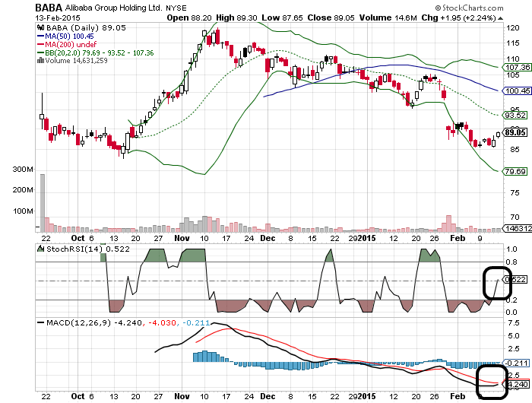Click the MACD(12,26,9) indicator label

79,322
